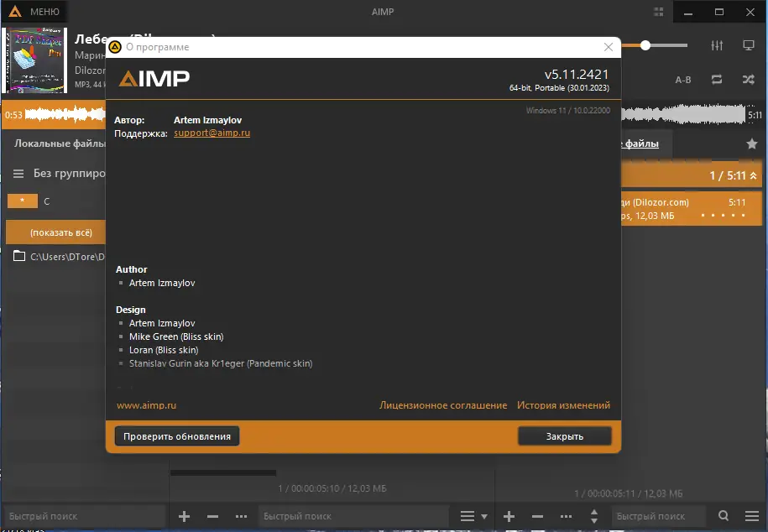Open the equalizer settings icon

click(717, 45)
